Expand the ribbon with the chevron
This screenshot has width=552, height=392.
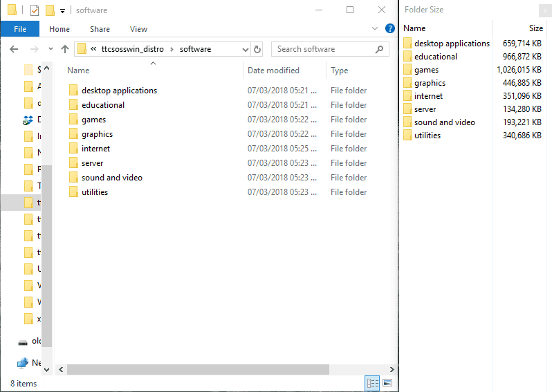pyautogui.click(x=376, y=29)
